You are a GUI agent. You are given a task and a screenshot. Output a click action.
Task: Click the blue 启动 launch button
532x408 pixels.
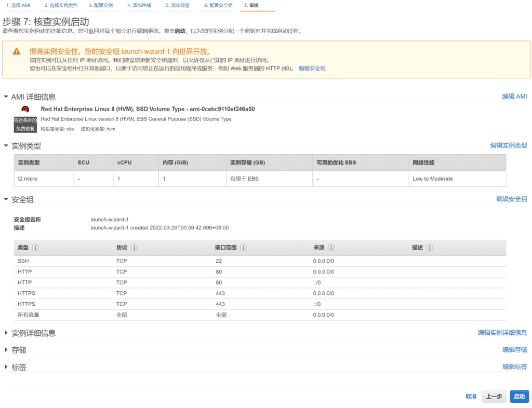coord(519,396)
